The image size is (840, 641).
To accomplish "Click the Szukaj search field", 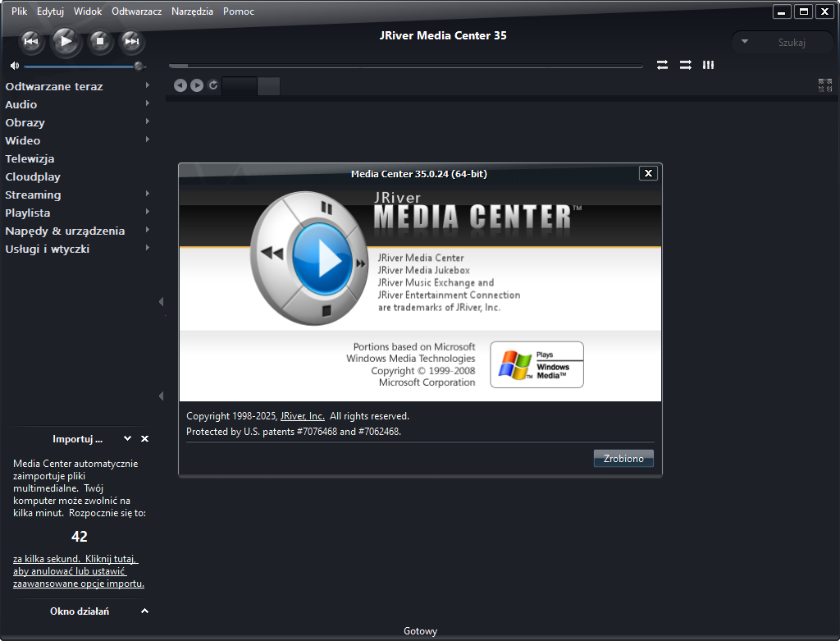I will (x=792, y=42).
